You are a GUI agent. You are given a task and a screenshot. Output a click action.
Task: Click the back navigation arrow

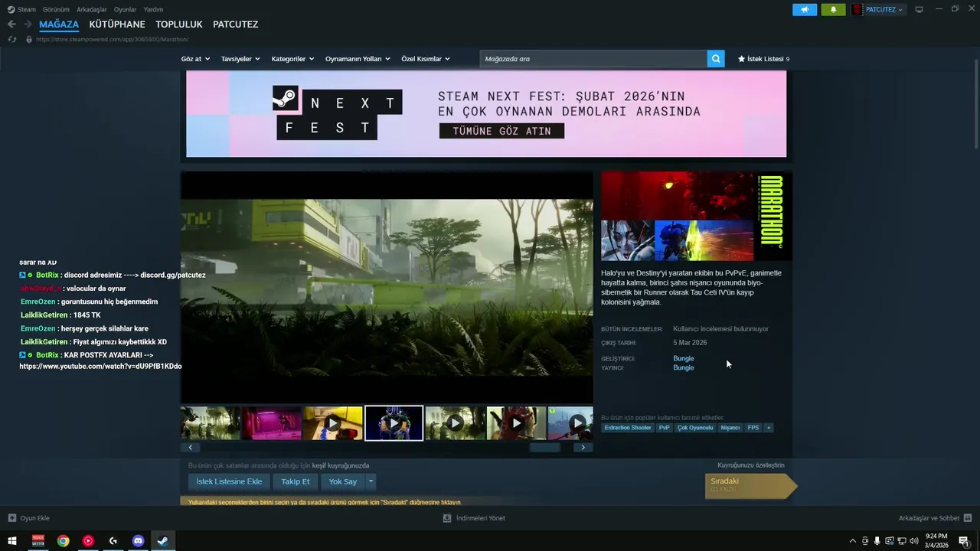(x=11, y=24)
